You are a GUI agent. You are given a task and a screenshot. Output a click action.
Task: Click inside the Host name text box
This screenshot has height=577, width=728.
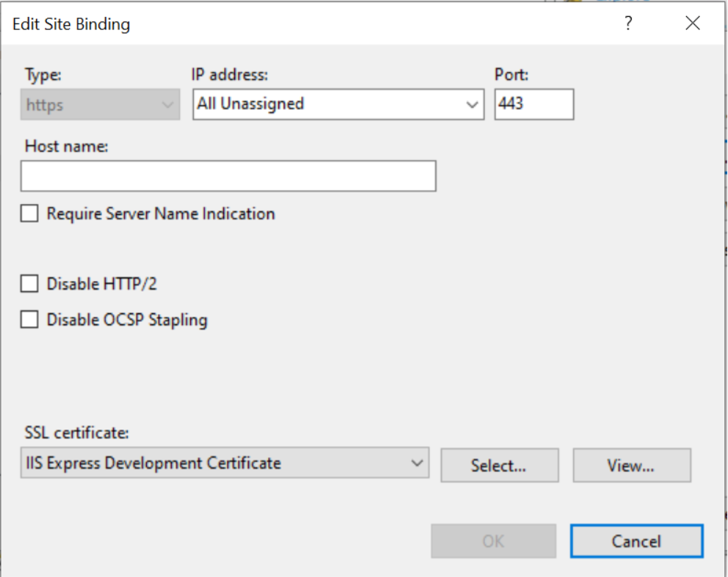(x=228, y=175)
